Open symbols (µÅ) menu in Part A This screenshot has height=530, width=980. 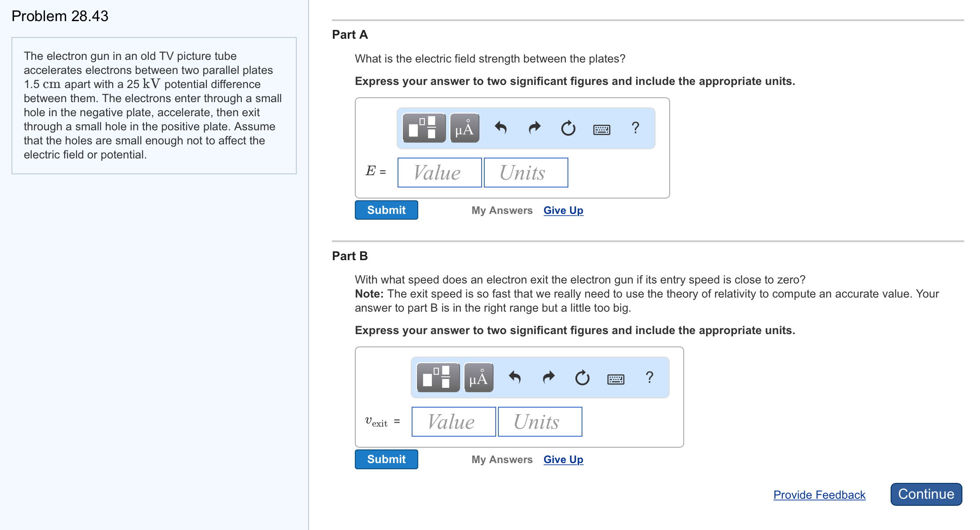(x=464, y=128)
